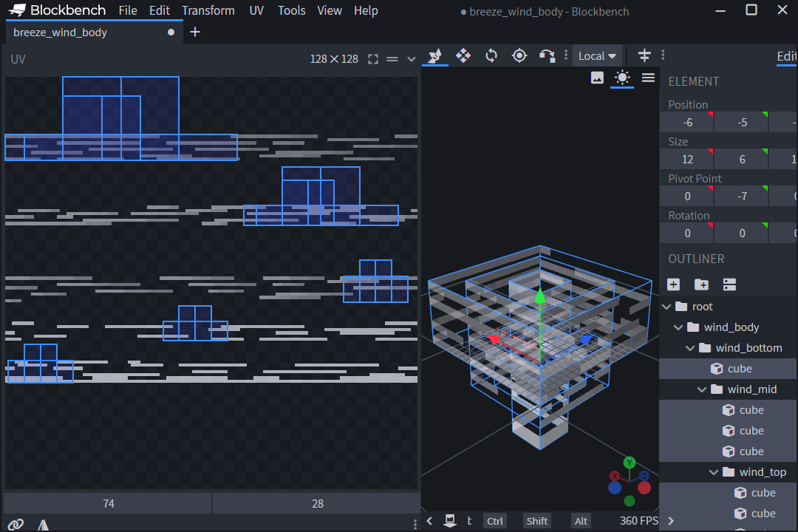Open the Tools menu
The width and height of the screenshot is (798, 532).
point(292,10)
